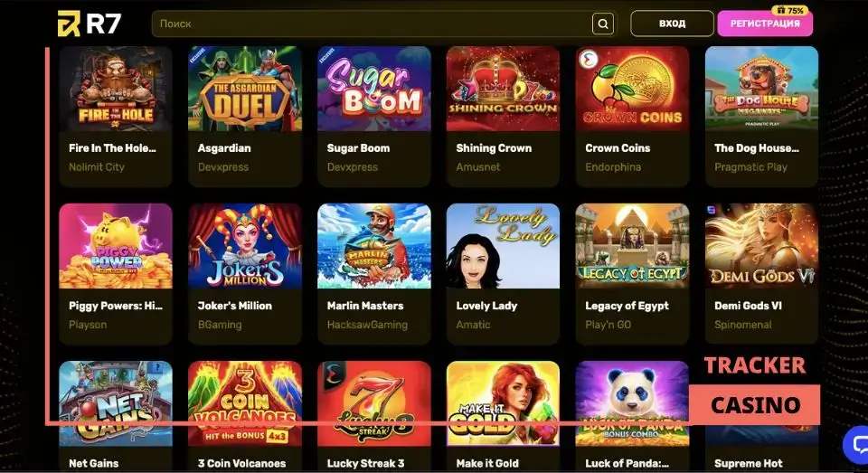Launch Piggy Power game thumbnail

point(116,246)
